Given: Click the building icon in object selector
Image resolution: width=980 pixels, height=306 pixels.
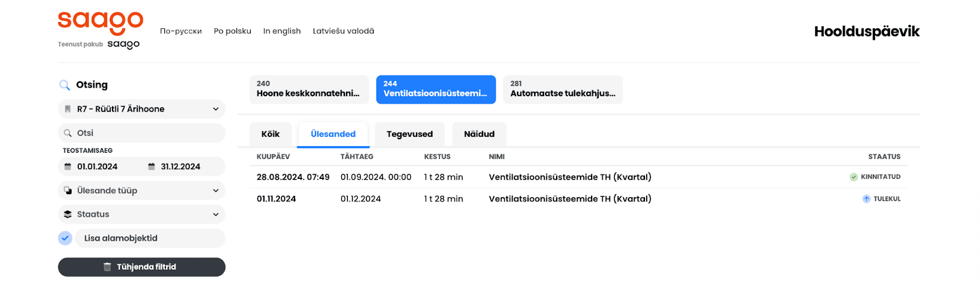Looking at the screenshot, I should coord(68,109).
